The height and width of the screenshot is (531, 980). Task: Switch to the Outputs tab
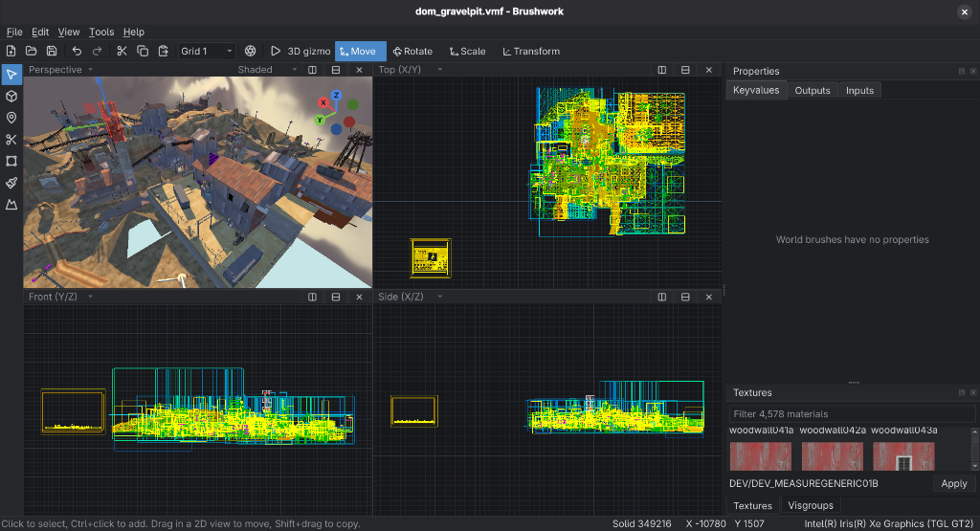point(812,91)
